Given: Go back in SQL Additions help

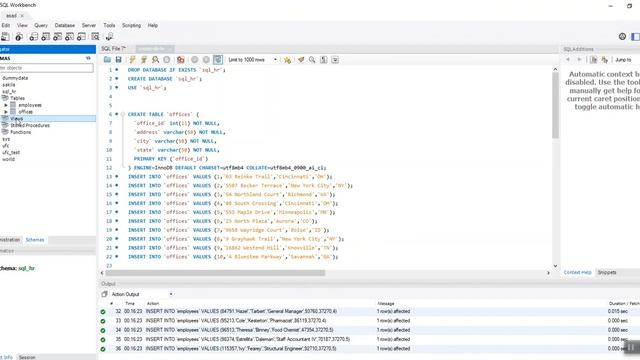Looking at the screenshot, I should tap(568, 60).
